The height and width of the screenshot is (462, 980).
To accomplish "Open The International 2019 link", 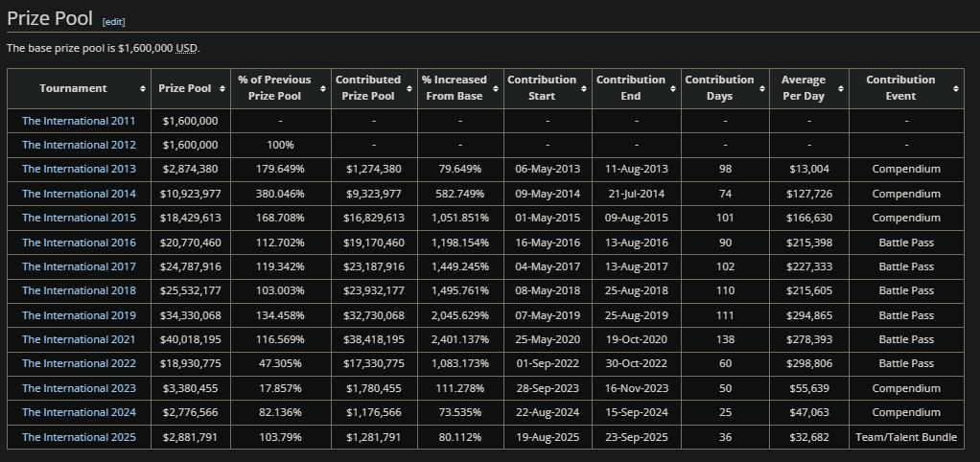I will coord(79,315).
